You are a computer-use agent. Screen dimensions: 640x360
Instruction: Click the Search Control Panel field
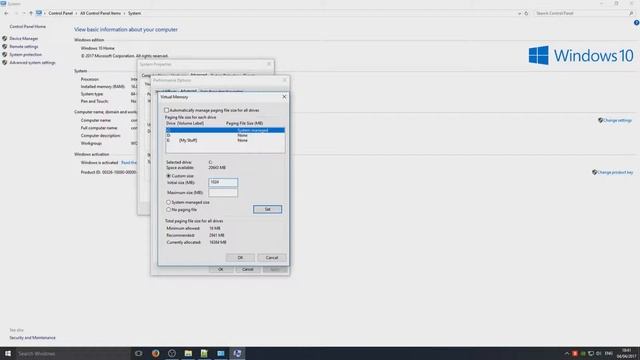click(584, 13)
